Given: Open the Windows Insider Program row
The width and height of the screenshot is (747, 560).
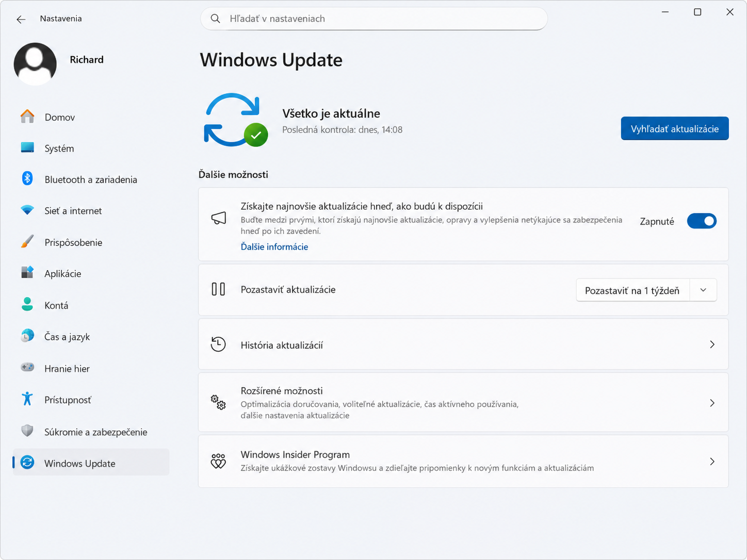Looking at the screenshot, I should (463, 461).
